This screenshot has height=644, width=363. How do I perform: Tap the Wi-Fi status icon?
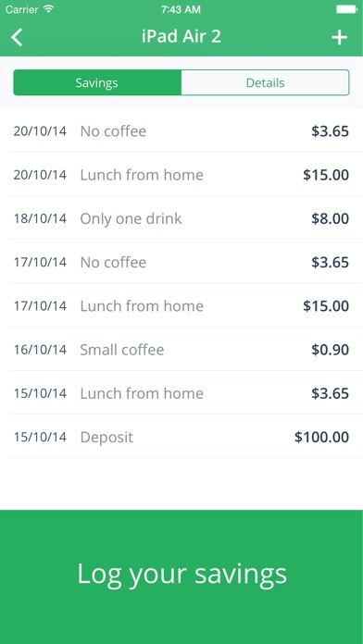[49, 8]
